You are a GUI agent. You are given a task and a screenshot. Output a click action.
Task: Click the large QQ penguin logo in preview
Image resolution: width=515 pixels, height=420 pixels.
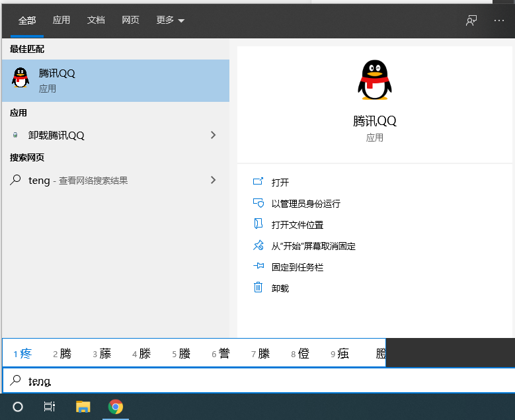click(375, 80)
